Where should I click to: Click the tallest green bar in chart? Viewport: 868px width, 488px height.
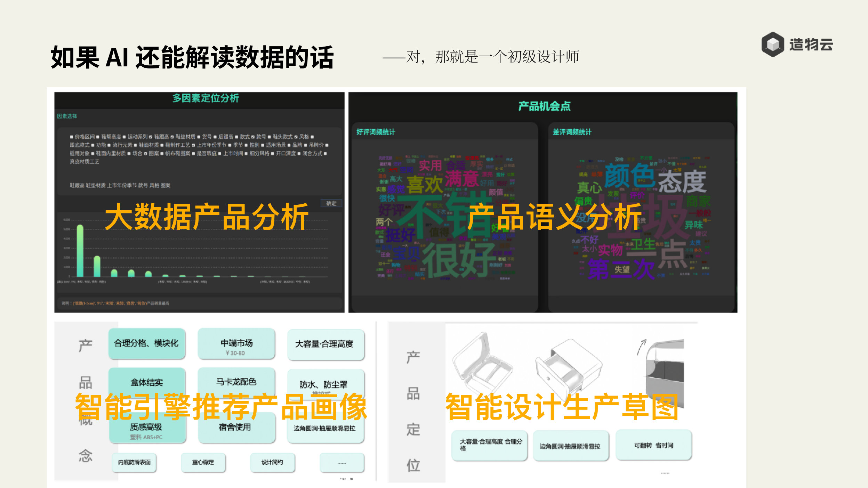pos(80,251)
